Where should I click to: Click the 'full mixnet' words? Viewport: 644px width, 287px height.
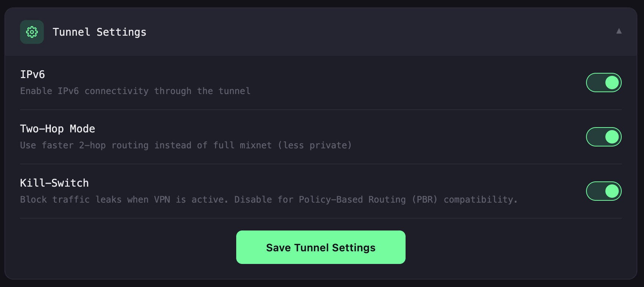click(242, 145)
